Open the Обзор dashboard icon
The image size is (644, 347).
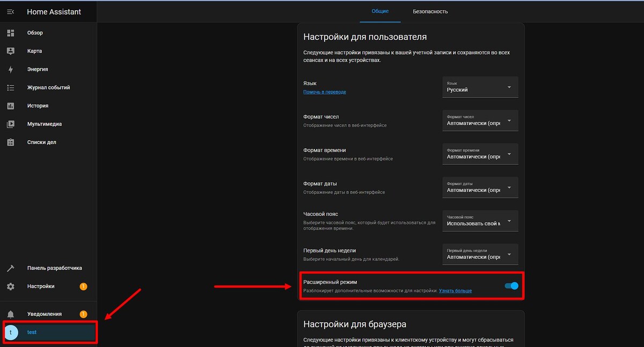[10, 33]
